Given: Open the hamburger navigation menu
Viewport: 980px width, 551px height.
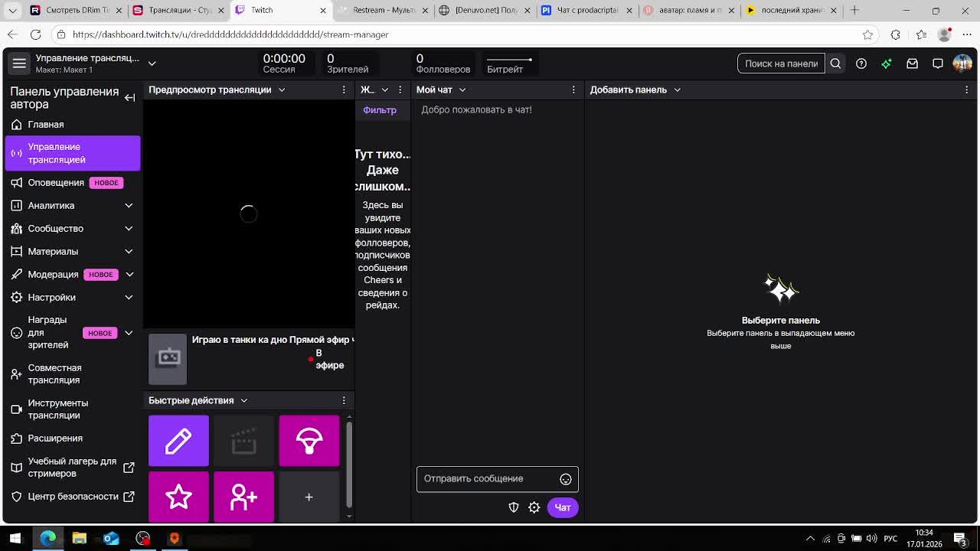Looking at the screenshot, I should point(19,64).
